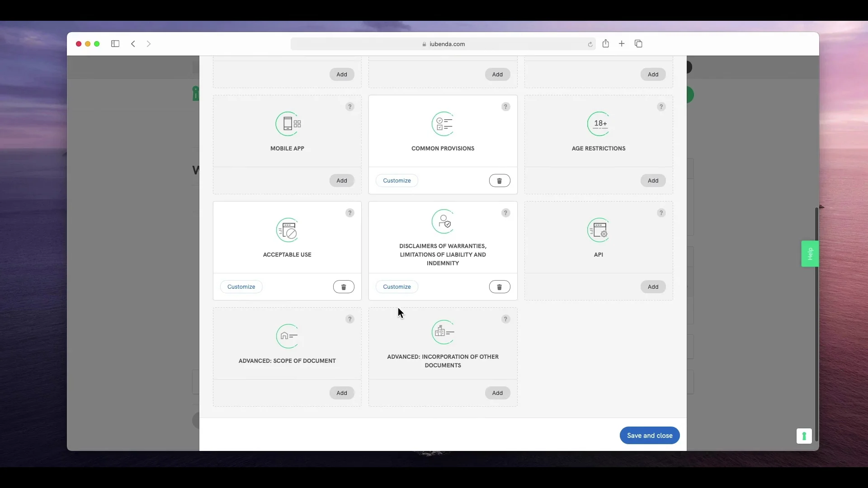Open help tooltip for Age Restrictions
This screenshot has width=868, height=488.
point(661,107)
